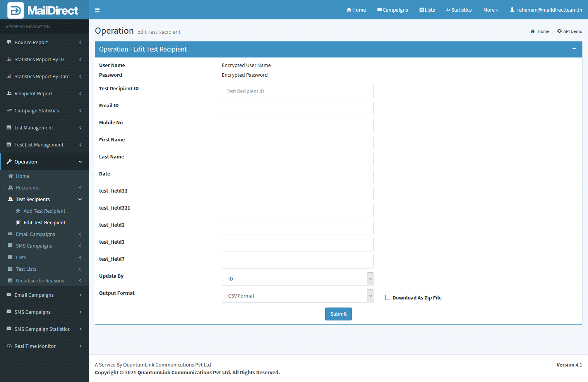Click the user icon beside account email
Screen dimensions: 588x382
click(x=512, y=10)
